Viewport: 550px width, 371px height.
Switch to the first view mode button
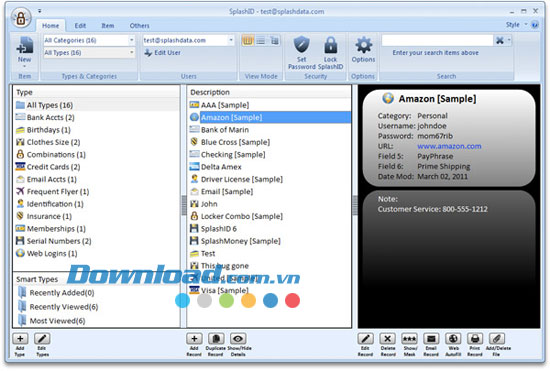tap(248, 41)
